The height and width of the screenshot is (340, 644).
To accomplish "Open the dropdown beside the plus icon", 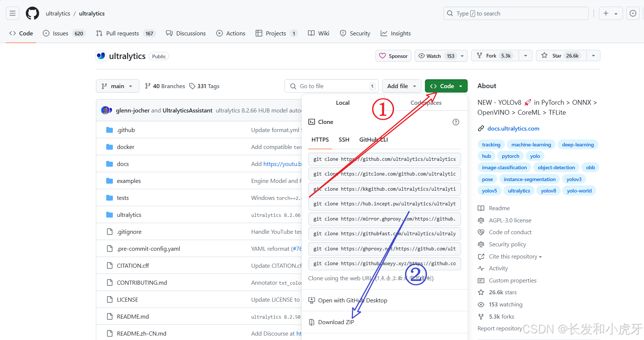I will (616, 14).
